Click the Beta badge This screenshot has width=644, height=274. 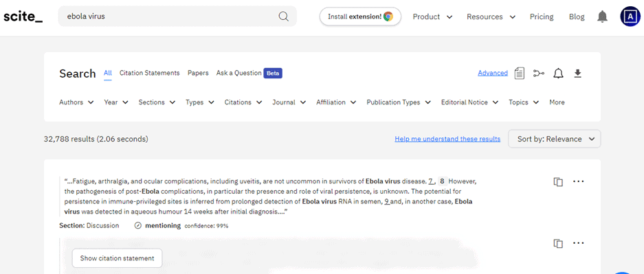273,73
